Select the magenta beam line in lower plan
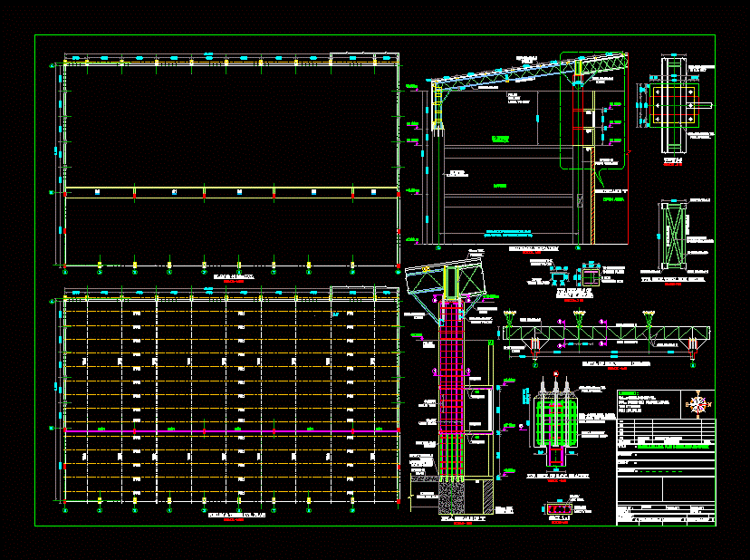 (x=232, y=431)
